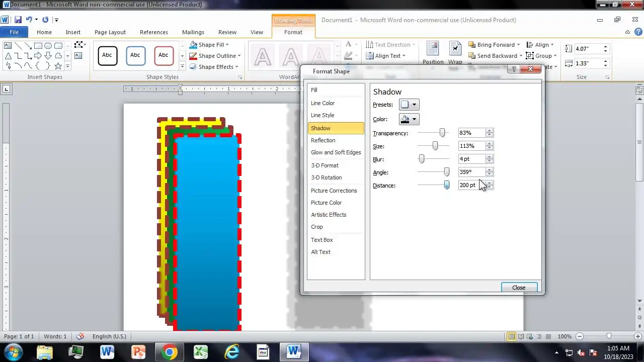This screenshot has width=644, height=362.
Task: Minimize the ribbon with the caret icon
Action: pos(627,32)
